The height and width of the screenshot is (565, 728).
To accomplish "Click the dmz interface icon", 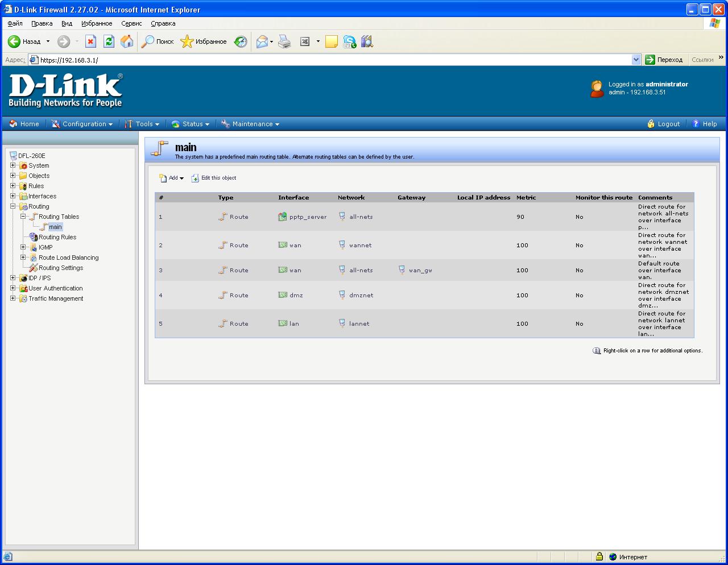I will [x=283, y=295].
